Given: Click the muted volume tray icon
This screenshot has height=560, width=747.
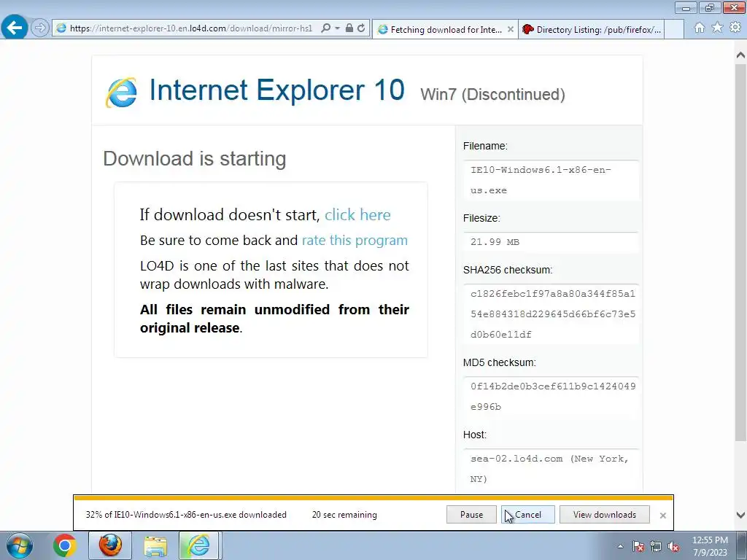Looking at the screenshot, I should (673, 547).
